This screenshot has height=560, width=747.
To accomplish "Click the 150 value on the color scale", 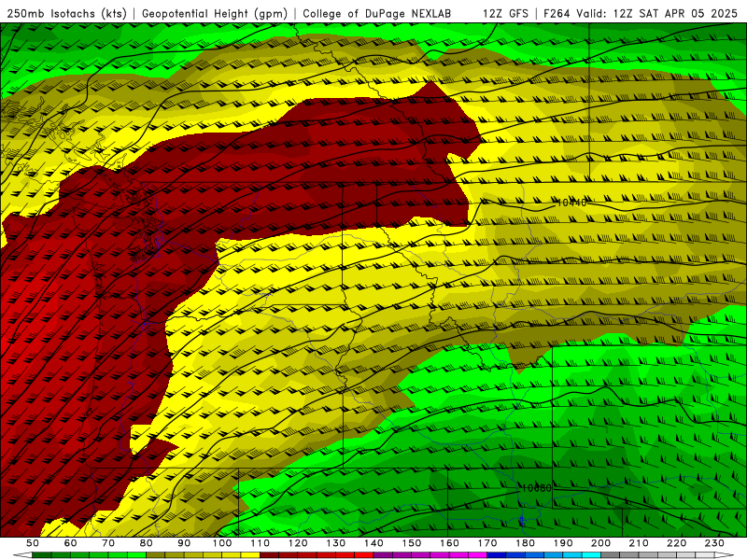I will click(x=412, y=543).
